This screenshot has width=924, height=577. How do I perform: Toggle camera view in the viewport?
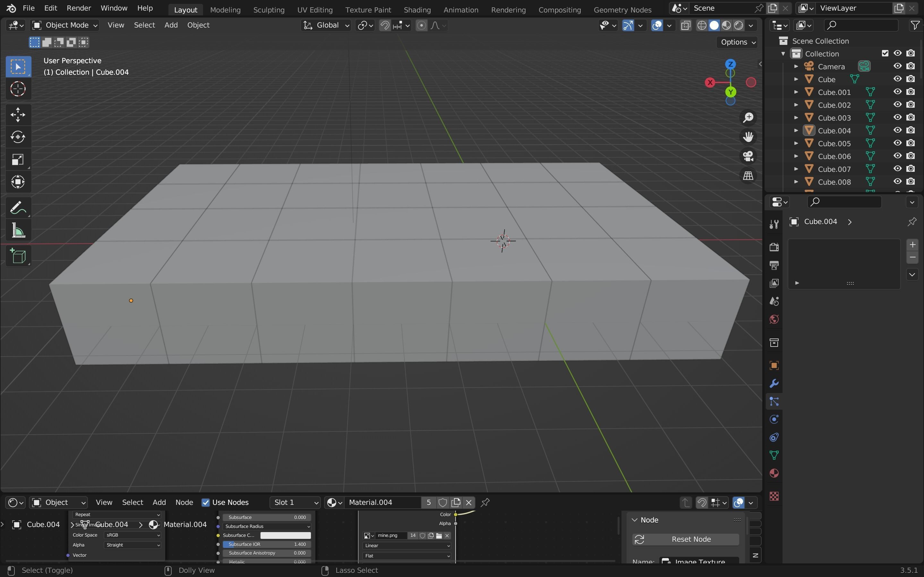click(x=748, y=156)
